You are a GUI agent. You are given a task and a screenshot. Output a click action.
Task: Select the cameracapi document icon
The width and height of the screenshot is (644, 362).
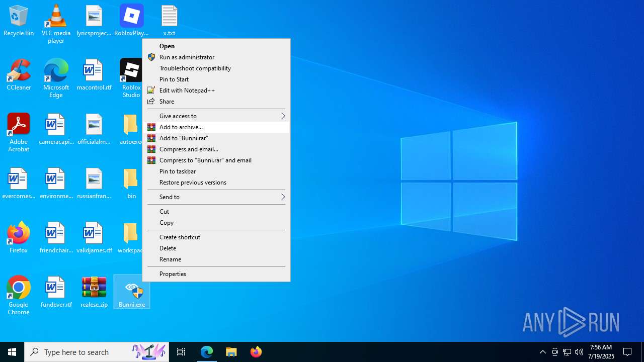point(56,129)
